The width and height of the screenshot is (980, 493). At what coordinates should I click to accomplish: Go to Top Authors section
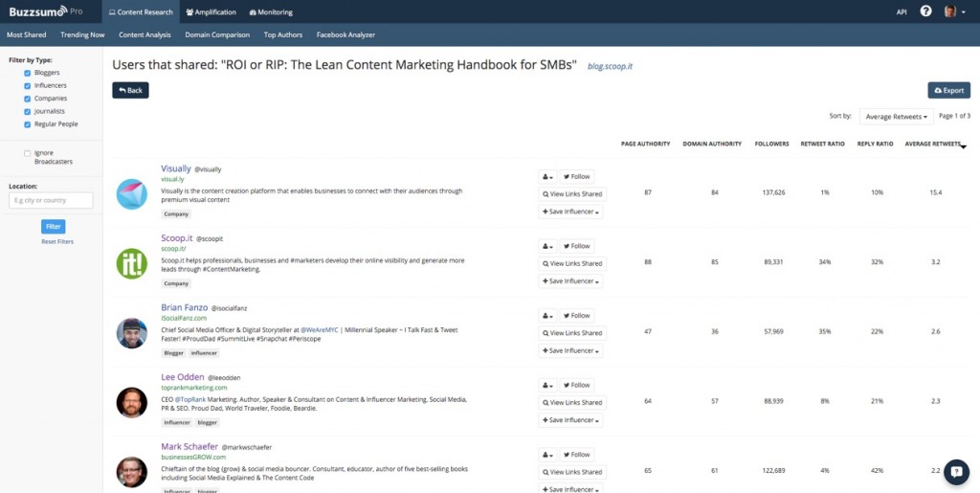(283, 35)
